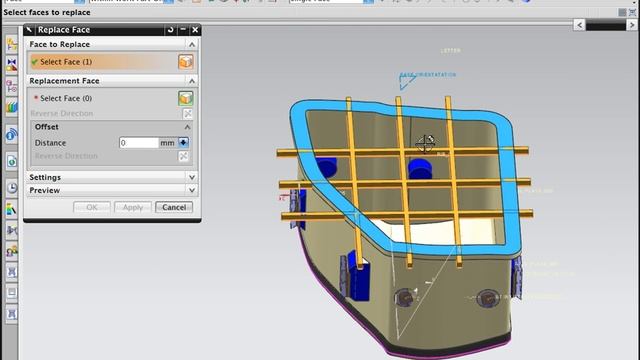
Task: Click the Reverse Direction icon under Replacement Face
Action: (187, 113)
